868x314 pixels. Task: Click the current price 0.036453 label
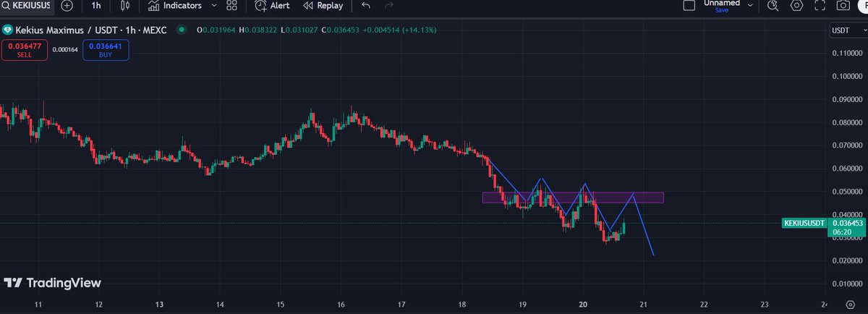point(847,224)
